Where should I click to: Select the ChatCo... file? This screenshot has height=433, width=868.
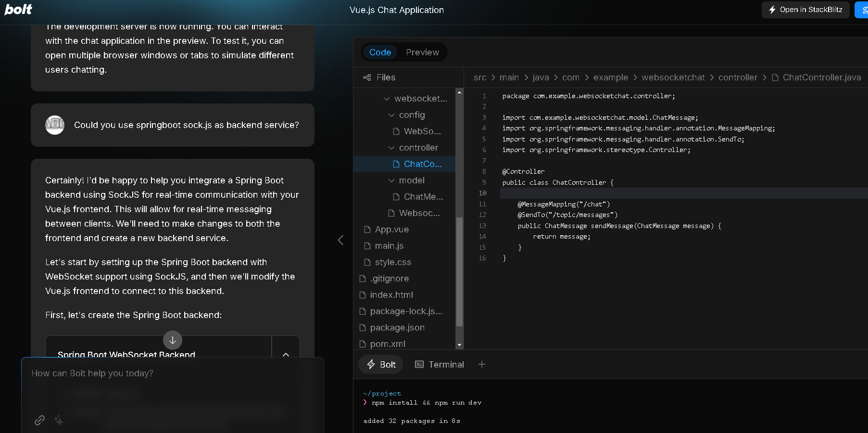tap(404, 164)
